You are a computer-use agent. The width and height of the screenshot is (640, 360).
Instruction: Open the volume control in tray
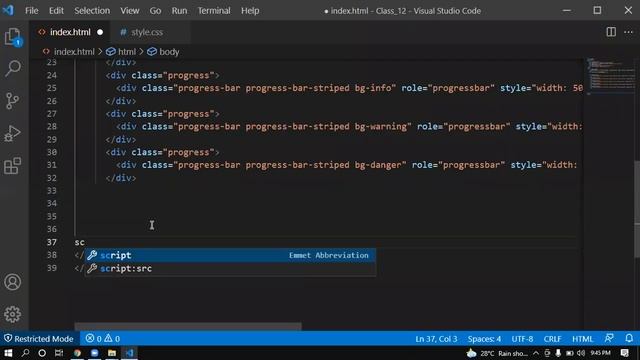581,353
